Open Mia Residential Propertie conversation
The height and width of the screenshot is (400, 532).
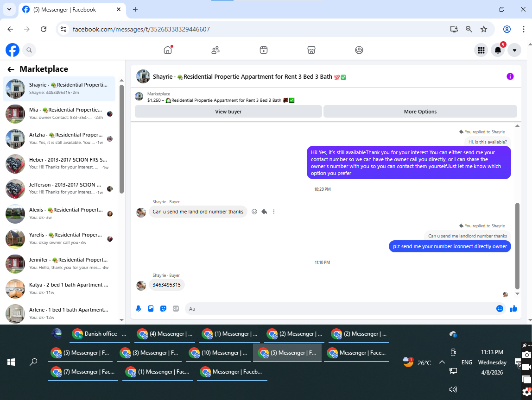pos(59,114)
